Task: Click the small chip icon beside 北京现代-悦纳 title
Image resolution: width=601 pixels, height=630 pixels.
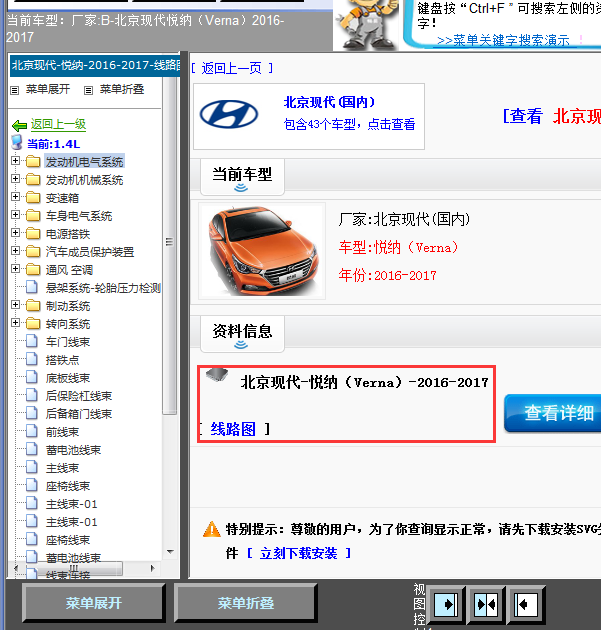Action: pos(217,374)
